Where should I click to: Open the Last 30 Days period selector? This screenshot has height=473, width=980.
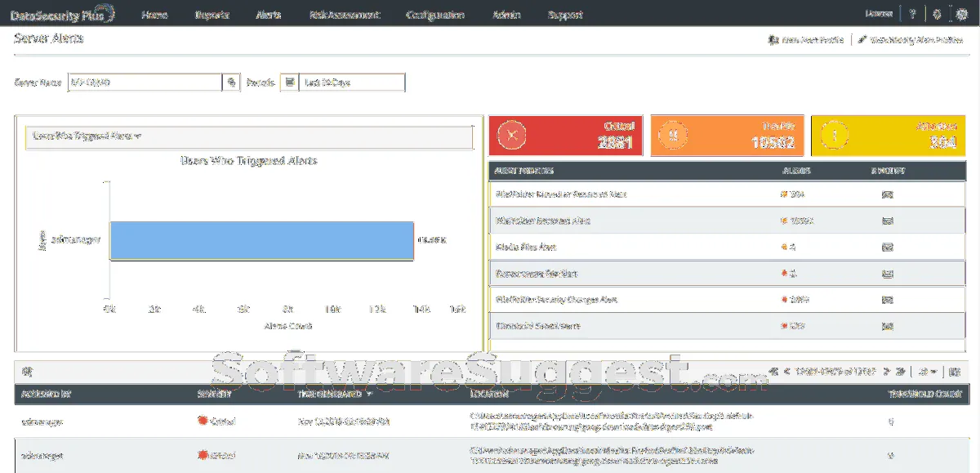tap(351, 83)
